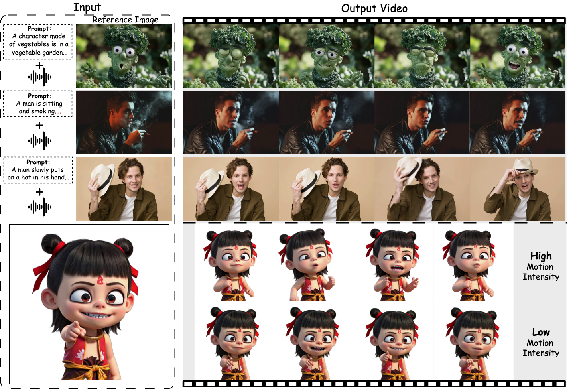Screen dimensions: 577x392
Task: Click the "Low Motion Intensity" label
Action: click(540, 342)
